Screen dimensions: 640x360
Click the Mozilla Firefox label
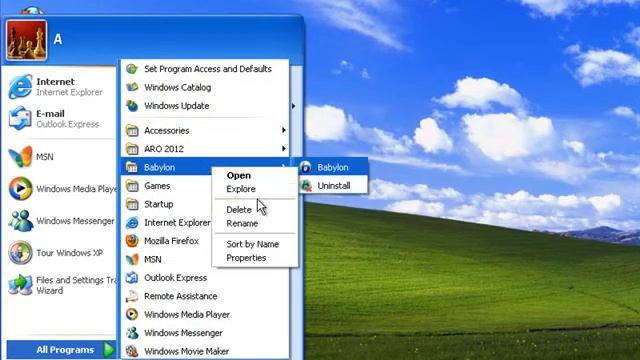click(x=171, y=241)
